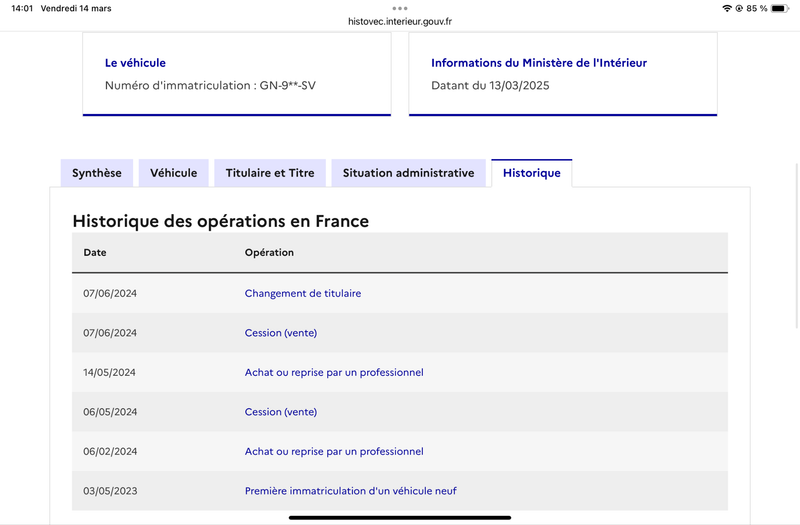
Task: Click the Informations du Ministère de l'Intérieur heading
Action: tap(539, 63)
